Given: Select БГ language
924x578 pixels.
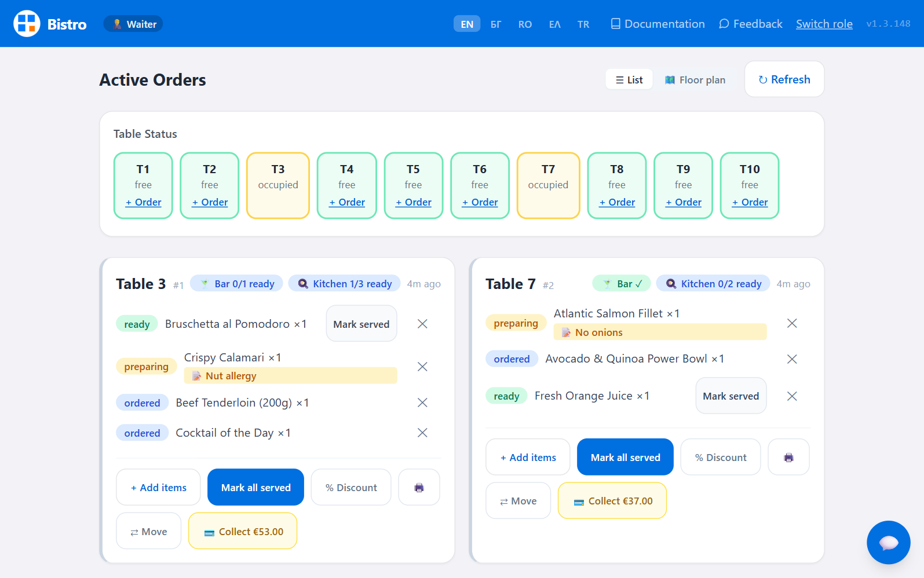Looking at the screenshot, I should 496,24.
